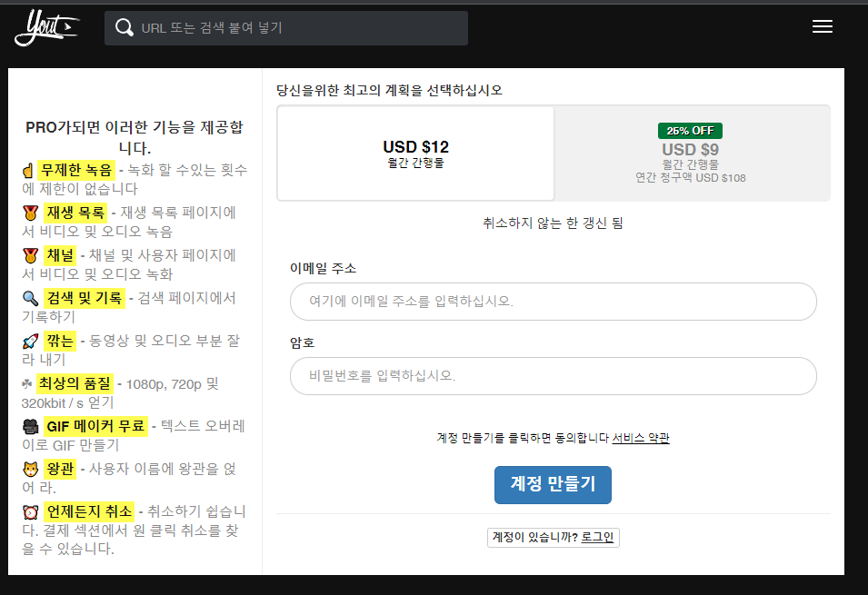This screenshot has width=868, height=595.
Task: Click the 로그인 link
Action: (x=597, y=537)
